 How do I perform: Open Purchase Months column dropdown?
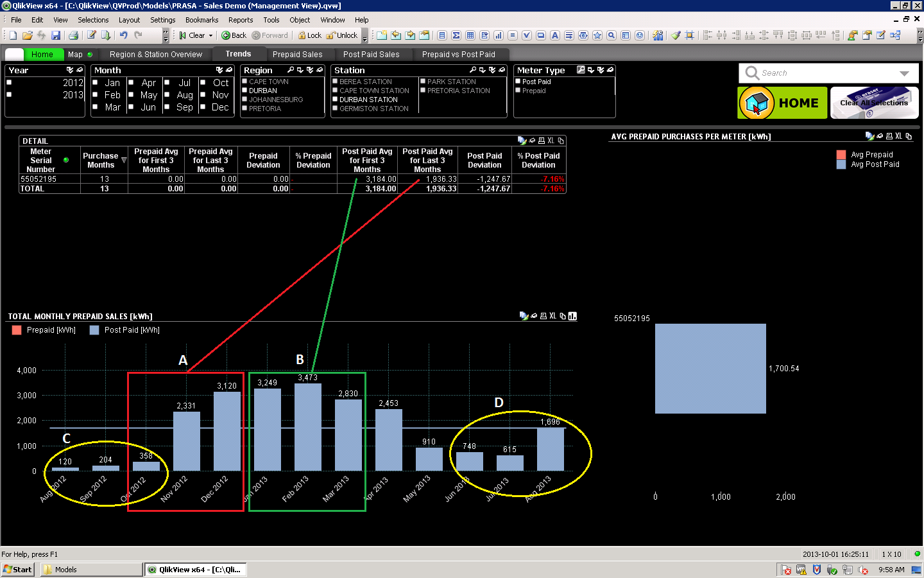click(124, 161)
